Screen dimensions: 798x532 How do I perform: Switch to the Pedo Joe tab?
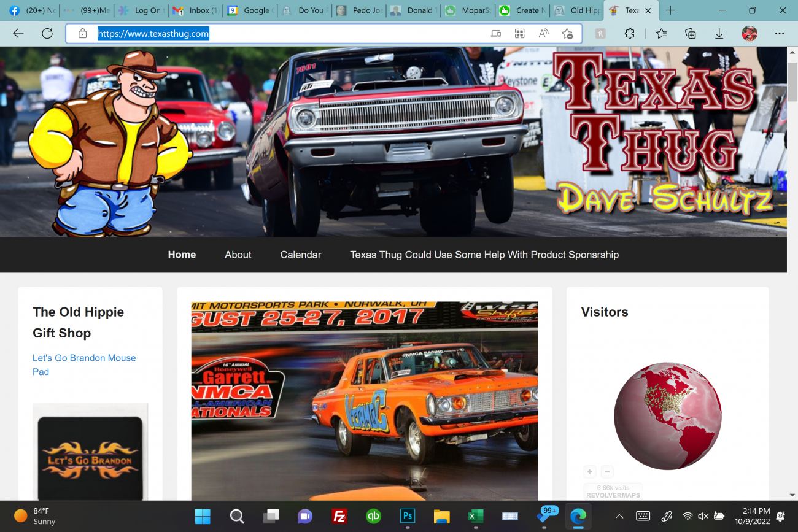click(360, 10)
